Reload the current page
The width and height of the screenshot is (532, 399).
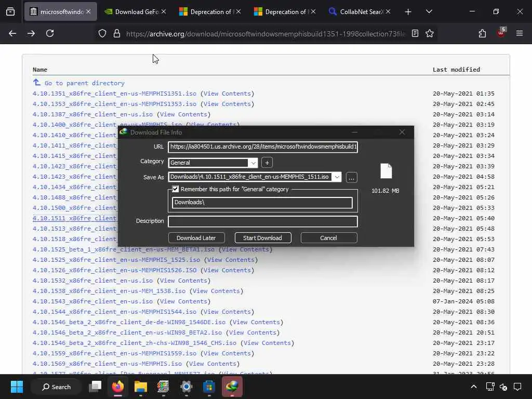pos(50,33)
